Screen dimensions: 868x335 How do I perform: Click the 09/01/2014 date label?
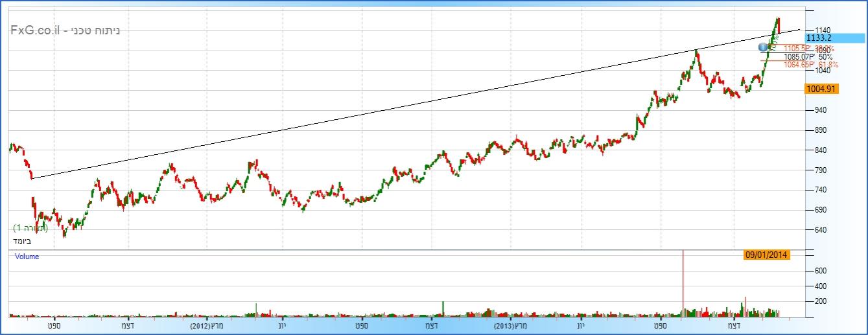pos(766,255)
